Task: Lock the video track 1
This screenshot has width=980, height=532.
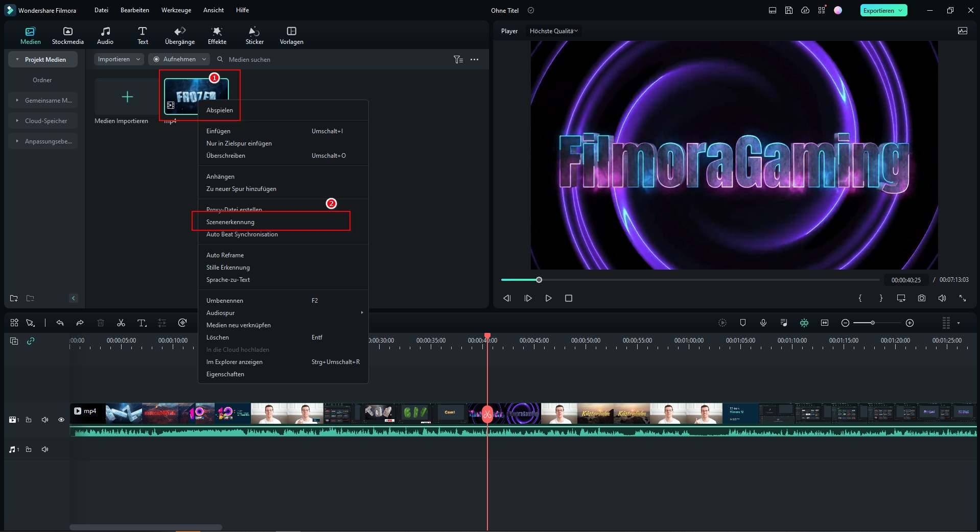Action: coord(29,420)
